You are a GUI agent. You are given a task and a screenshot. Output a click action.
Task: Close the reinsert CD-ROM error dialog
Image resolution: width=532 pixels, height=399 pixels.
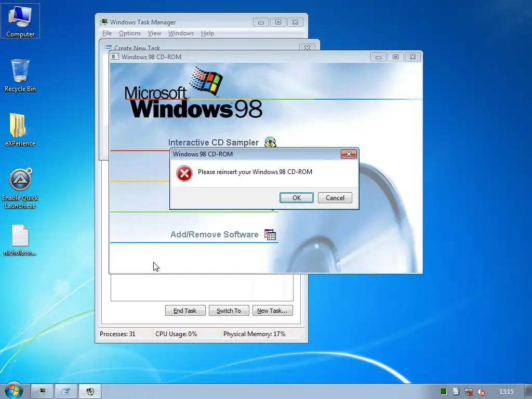(x=349, y=154)
